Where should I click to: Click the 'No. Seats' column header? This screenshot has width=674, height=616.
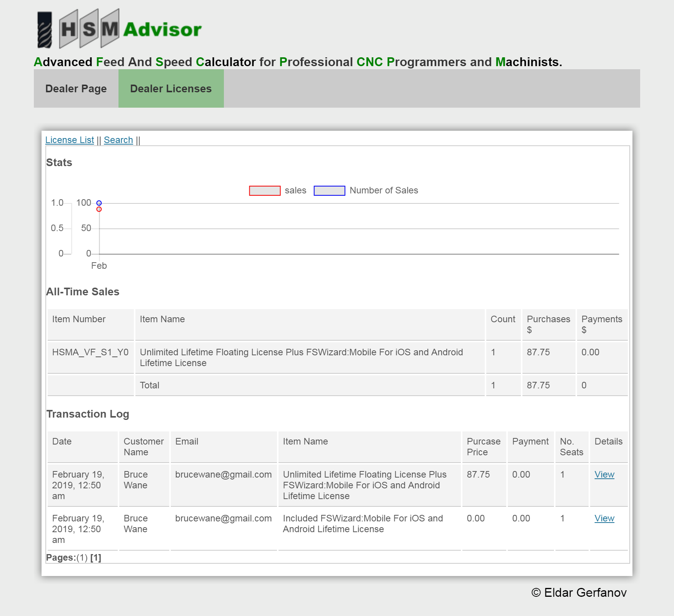572,447
